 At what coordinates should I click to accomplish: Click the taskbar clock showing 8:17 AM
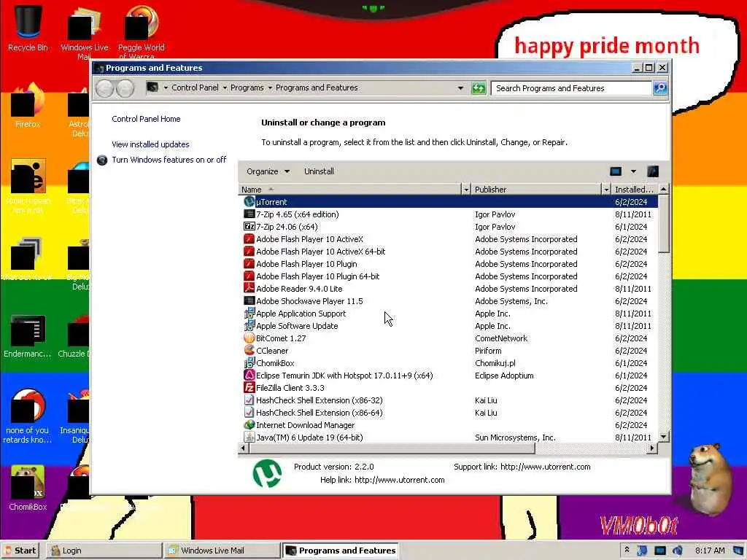[710, 551]
